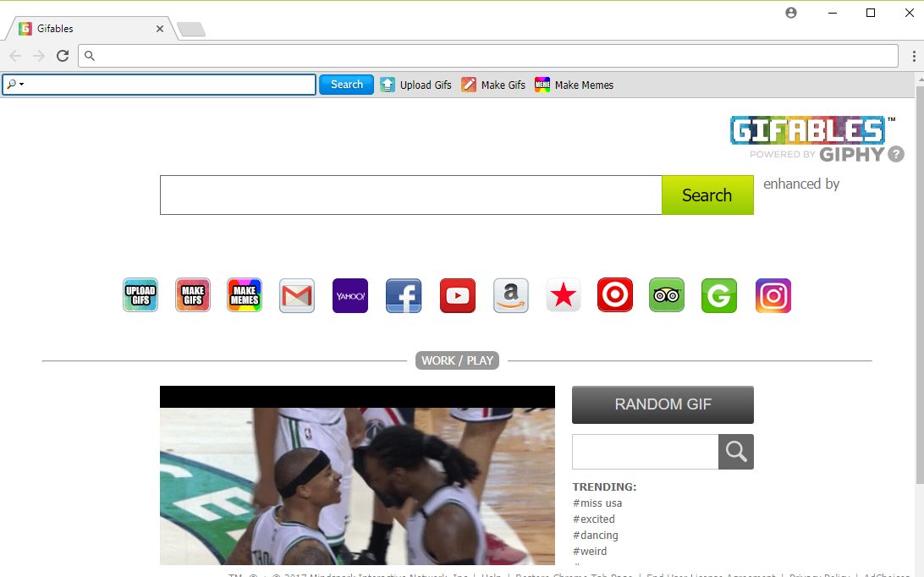Go forward with the browser forward arrow
The image size is (924, 577).
coord(39,55)
